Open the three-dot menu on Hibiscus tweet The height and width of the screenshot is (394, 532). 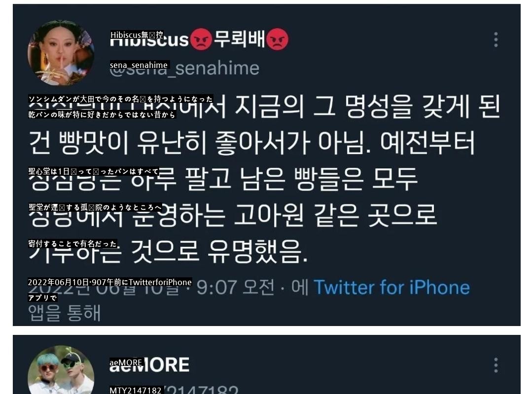[496, 40]
